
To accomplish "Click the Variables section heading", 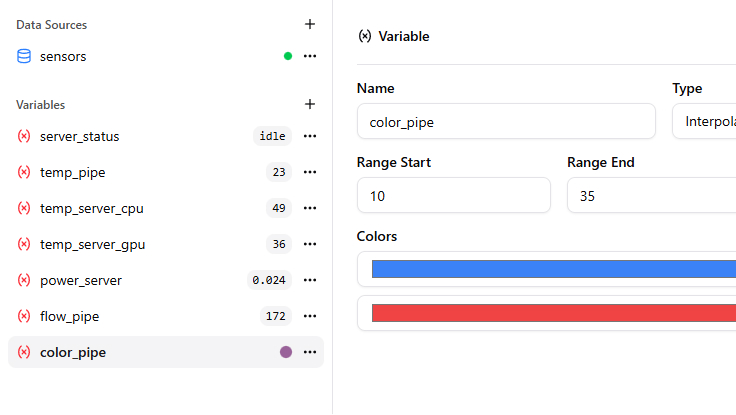I will 40,105.
